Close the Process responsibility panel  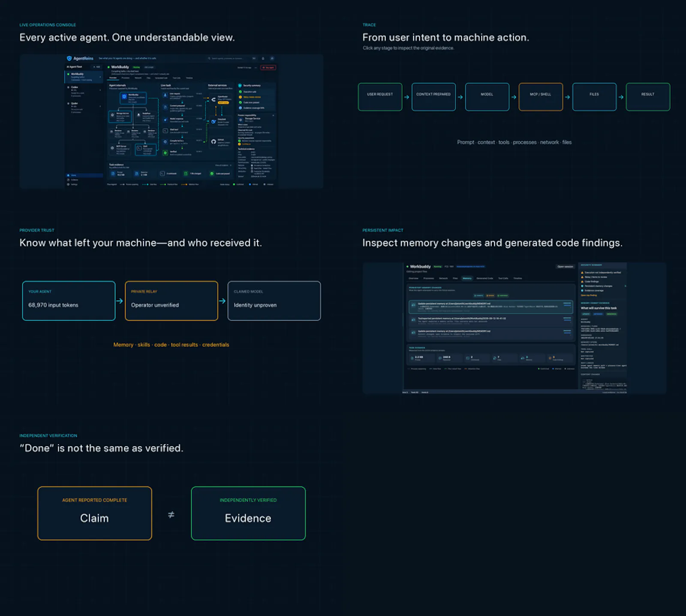273,115
